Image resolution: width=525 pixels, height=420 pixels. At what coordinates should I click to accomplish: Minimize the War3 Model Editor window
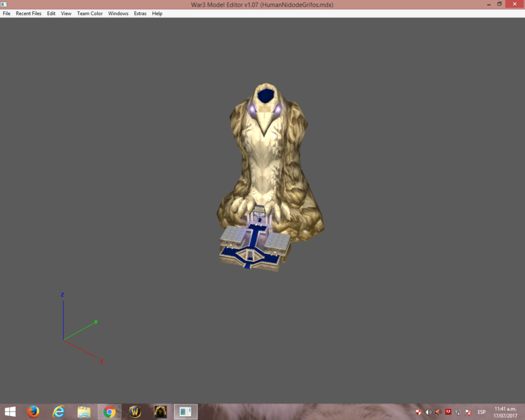[x=489, y=5]
